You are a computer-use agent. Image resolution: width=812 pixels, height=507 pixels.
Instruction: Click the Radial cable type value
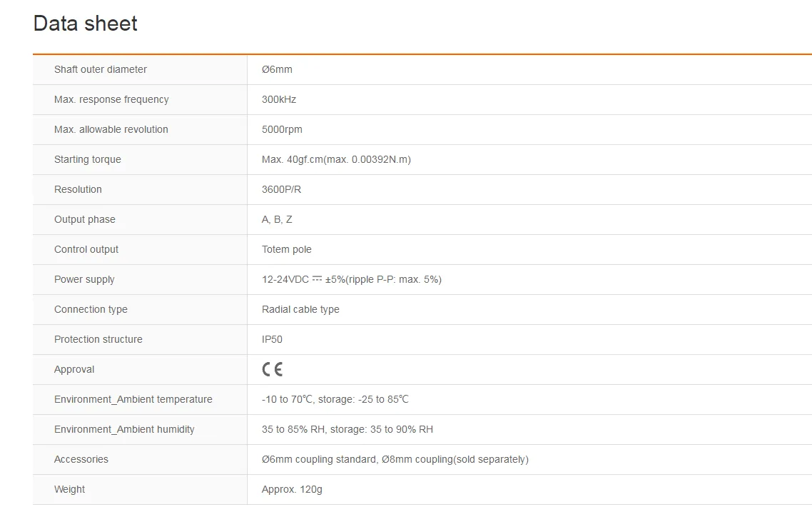point(301,309)
